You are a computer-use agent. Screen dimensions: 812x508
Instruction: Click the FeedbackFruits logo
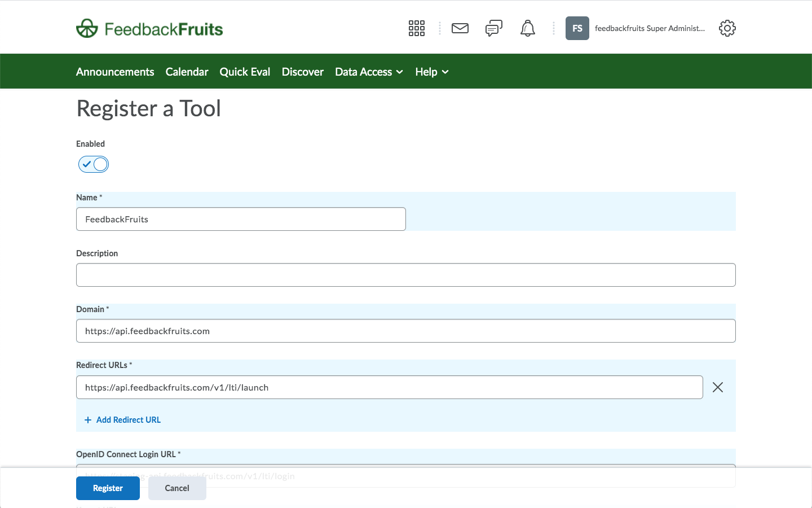(x=149, y=28)
